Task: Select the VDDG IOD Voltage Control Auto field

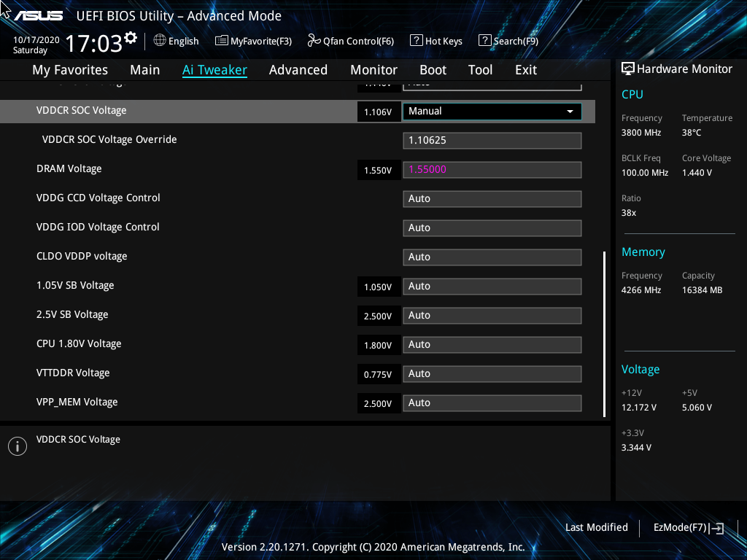Action: click(x=492, y=228)
